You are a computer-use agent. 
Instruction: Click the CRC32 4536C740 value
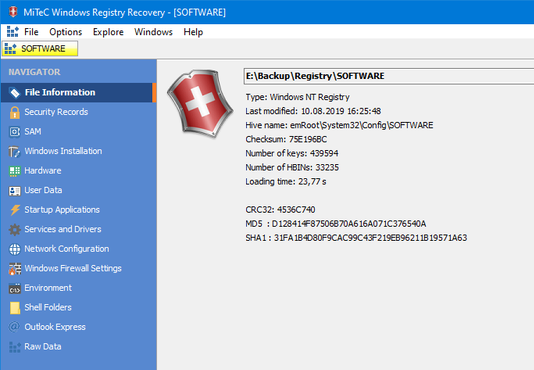click(x=296, y=210)
